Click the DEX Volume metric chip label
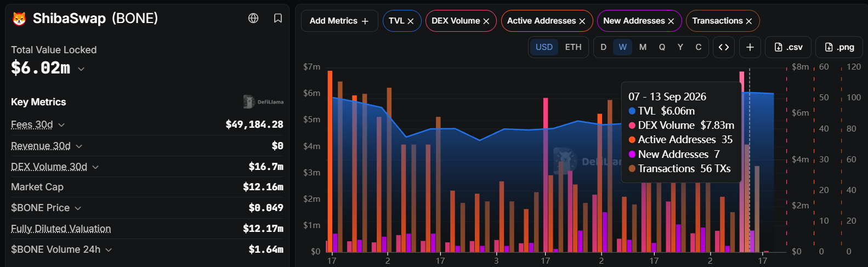Viewport: 868px width, 267px height. [456, 21]
